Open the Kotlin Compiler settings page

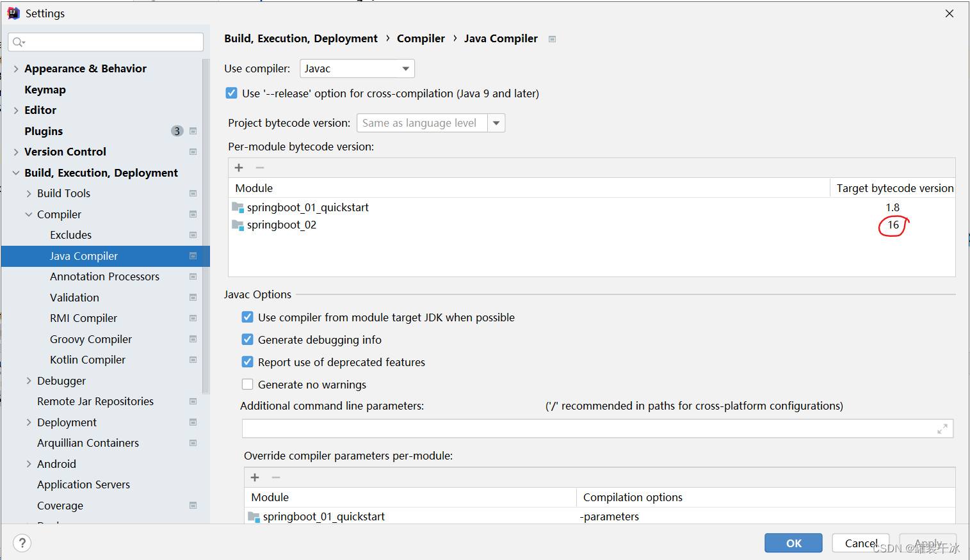pos(88,360)
